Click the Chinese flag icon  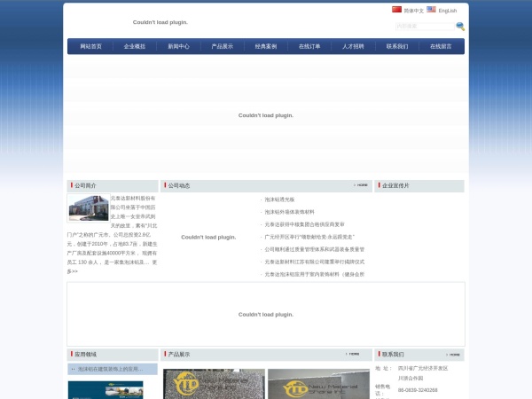click(x=396, y=10)
